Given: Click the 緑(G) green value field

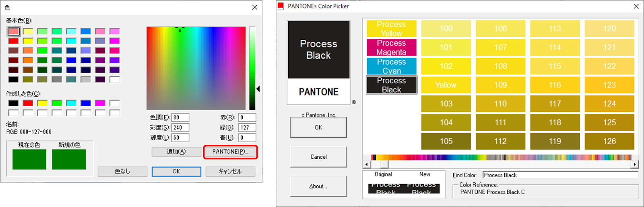Looking at the screenshot, I should [x=247, y=127].
